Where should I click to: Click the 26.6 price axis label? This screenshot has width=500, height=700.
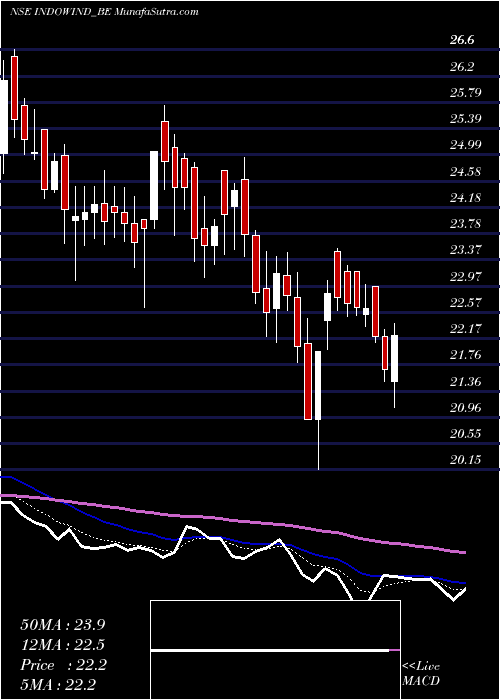pyautogui.click(x=462, y=40)
